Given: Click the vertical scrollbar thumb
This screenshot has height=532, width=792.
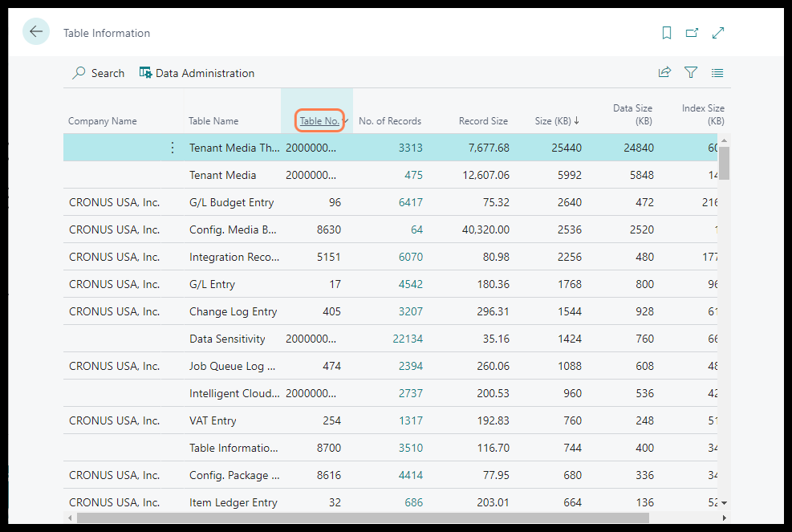Looking at the screenshot, I should pos(724,163).
